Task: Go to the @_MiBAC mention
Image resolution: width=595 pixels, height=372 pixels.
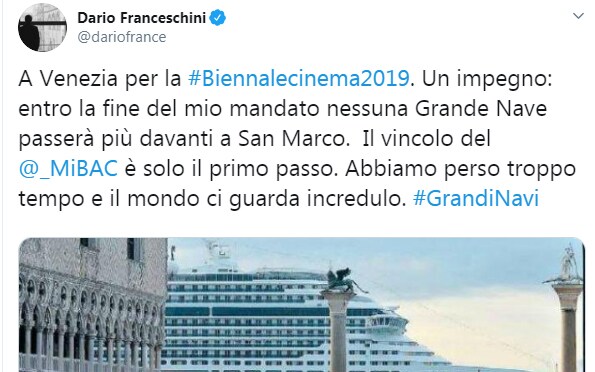Action: 68,169
